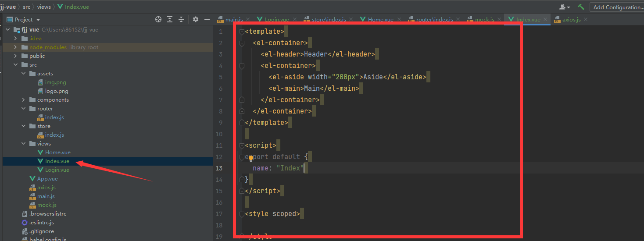Close the router\index.js editor tab
The width and height of the screenshot is (644, 241).
coord(458,19)
